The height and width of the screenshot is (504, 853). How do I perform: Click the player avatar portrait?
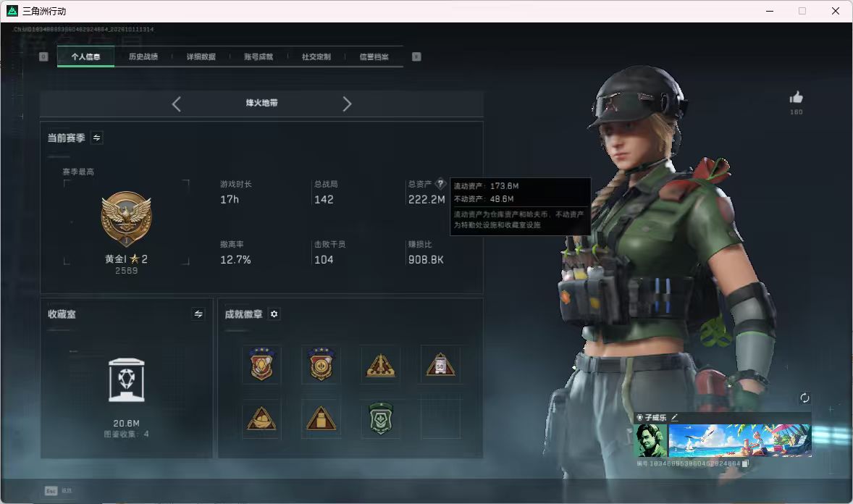tap(651, 440)
